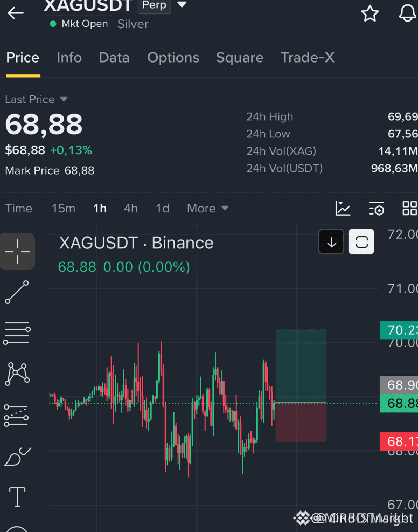Select the horizontal lines fib tool
Viewport: 418px width, 532px height.
tap(17, 334)
